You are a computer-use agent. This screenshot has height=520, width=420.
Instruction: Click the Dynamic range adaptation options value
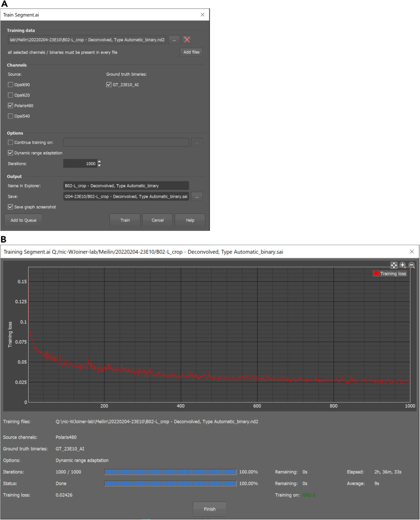coord(82,460)
